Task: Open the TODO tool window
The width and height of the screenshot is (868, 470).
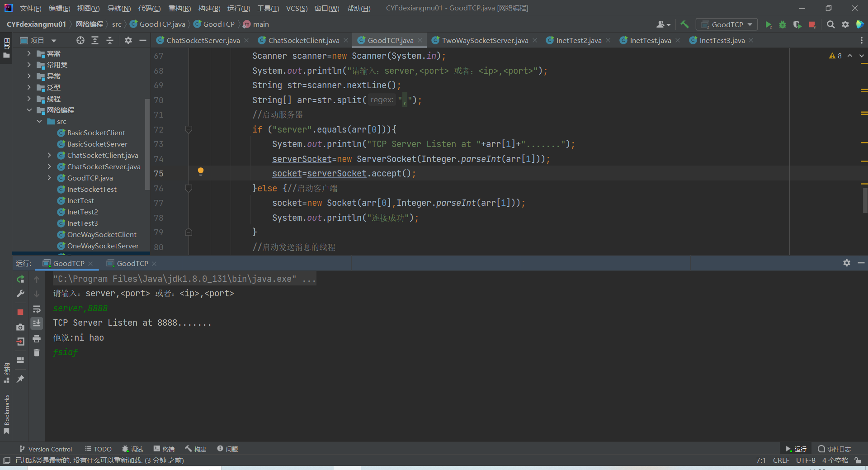Action: (x=98, y=449)
